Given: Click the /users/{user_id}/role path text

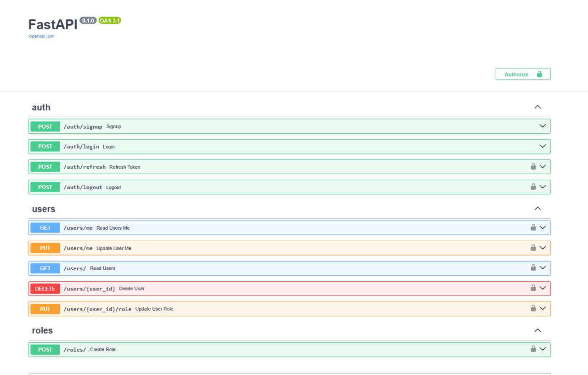Looking at the screenshot, I should point(97,309).
